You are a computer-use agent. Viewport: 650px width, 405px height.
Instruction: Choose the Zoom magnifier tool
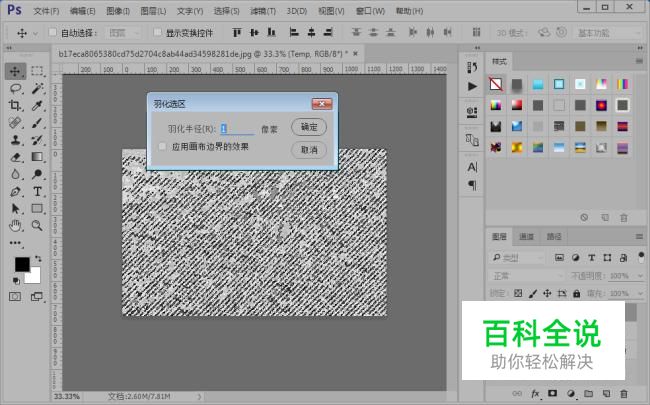coord(37,225)
